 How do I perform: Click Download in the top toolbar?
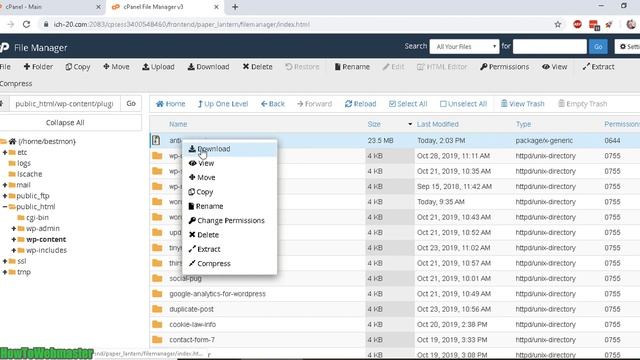coord(208,67)
